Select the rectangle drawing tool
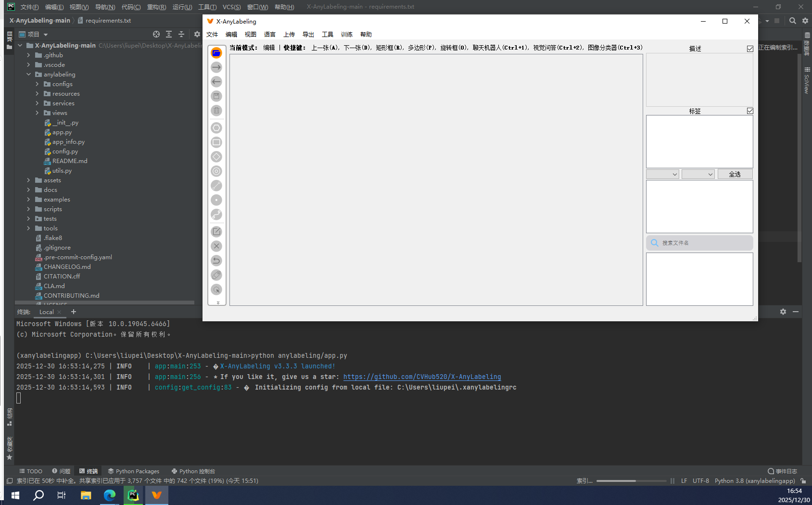This screenshot has height=505, width=812. [x=216, y=142]
